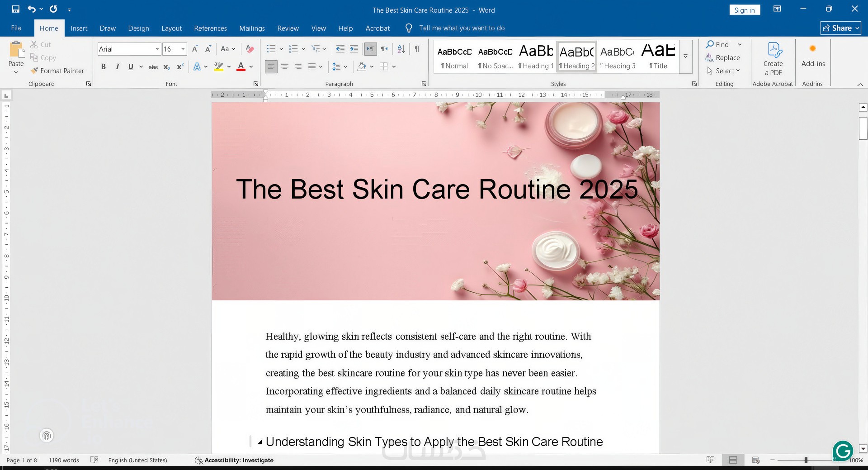868x470 pixels.
Task: Click the Share button
Action: (x=841, y=28)
